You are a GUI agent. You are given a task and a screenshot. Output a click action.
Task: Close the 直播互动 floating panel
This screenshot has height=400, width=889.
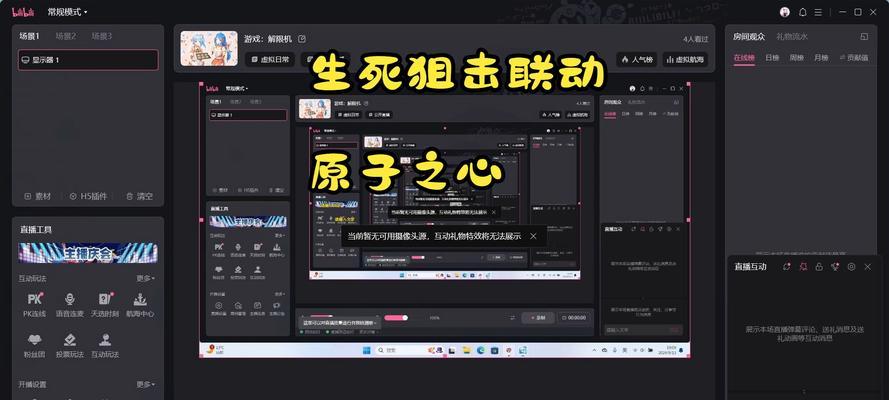coord(867,266)
